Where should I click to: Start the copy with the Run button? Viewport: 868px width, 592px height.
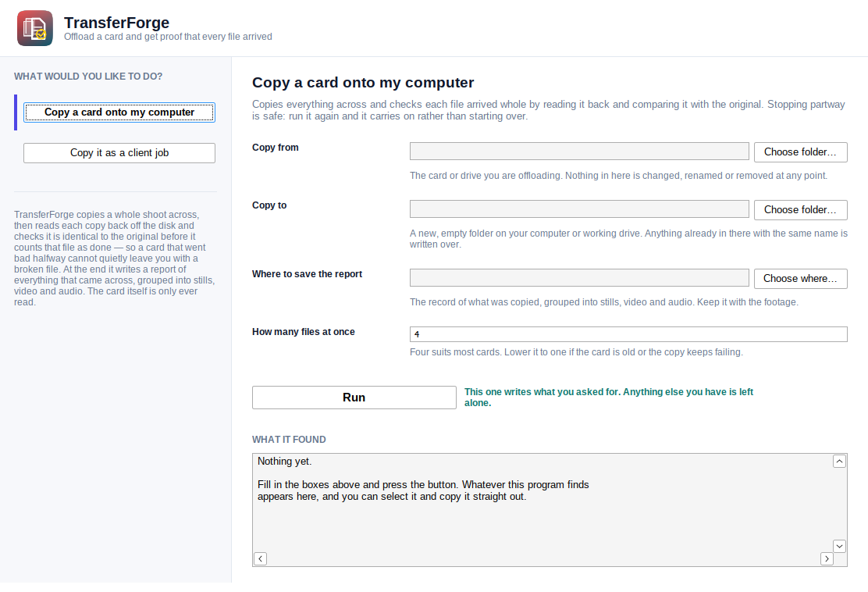[354, 398]
